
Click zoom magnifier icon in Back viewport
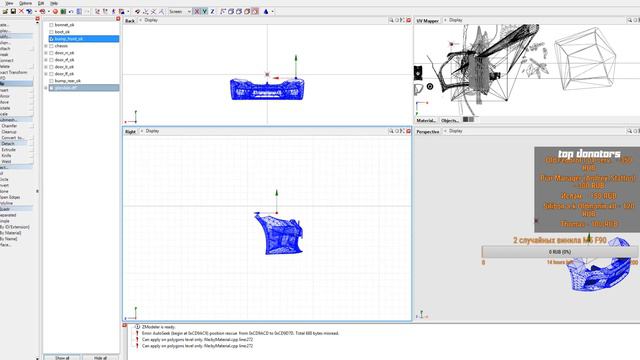(391, 20)
